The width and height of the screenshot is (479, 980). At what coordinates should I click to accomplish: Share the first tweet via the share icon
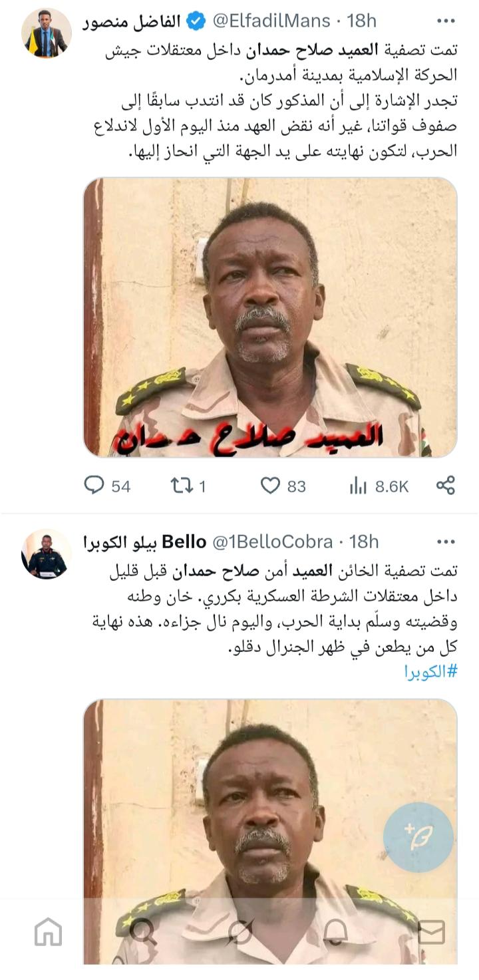click(x=445, y=485)
